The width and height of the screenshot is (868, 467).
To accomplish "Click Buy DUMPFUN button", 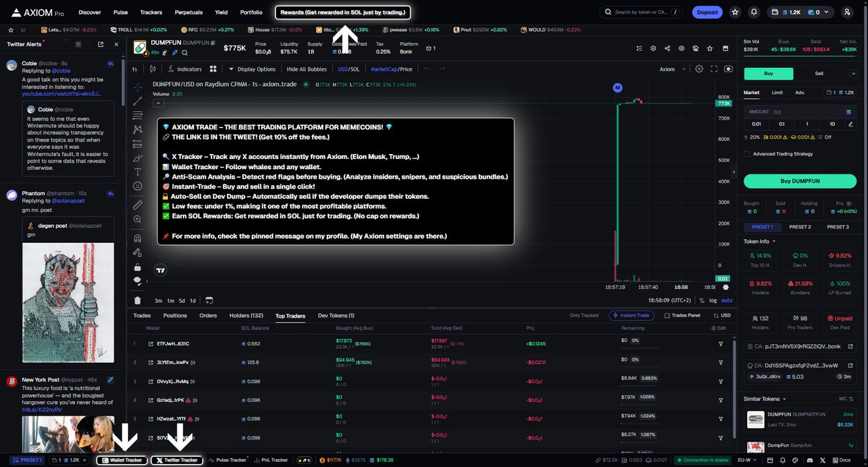I will [799, 181].
